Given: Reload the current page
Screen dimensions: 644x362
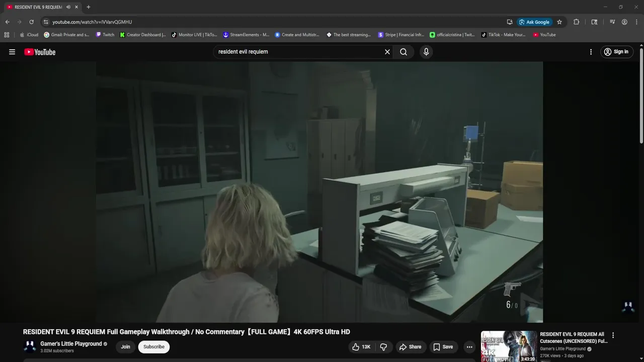Looking at the screenshot, I should pos(31,22).
